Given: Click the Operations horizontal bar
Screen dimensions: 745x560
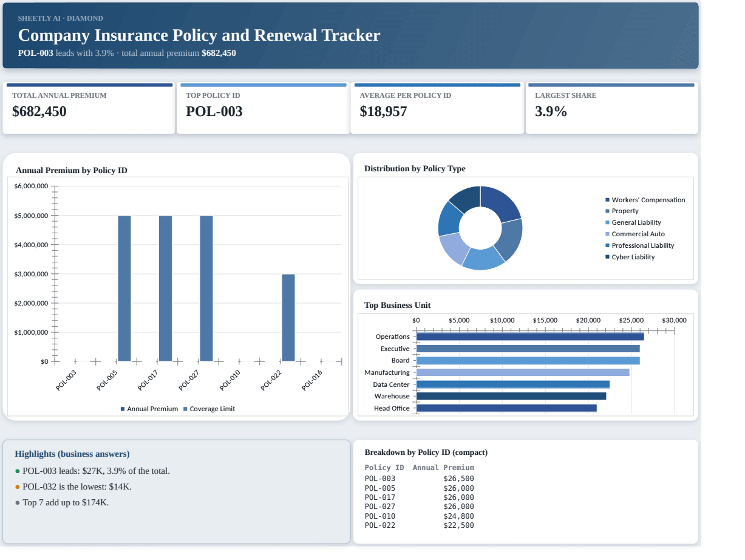Looking at the screenshot, I should tap(530, 336).
